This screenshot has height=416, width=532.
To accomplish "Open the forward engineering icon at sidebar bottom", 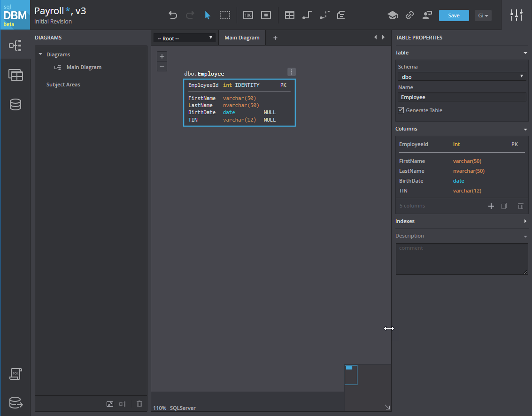I will [15, 403].
